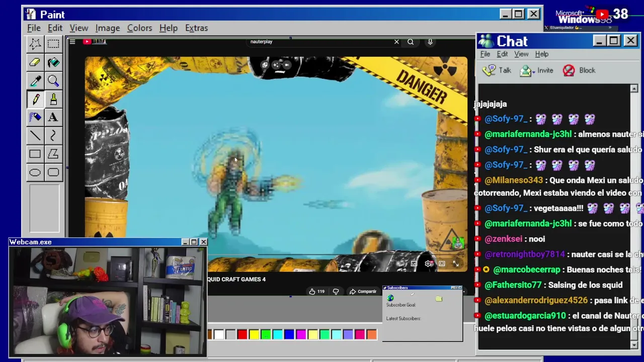Pick the magenta color swatch
Screen dimensions: 644x362
(301, 335)
